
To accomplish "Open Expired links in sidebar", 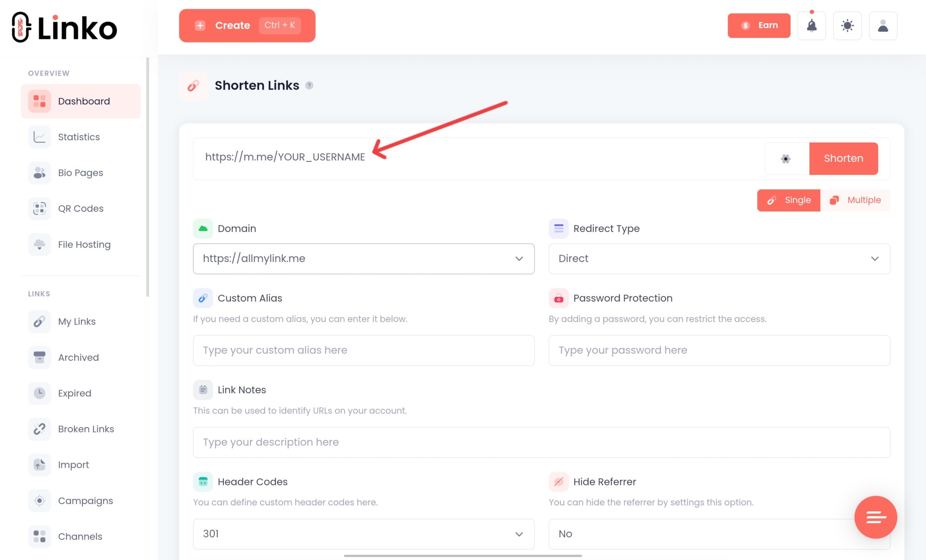I will 81,393.
